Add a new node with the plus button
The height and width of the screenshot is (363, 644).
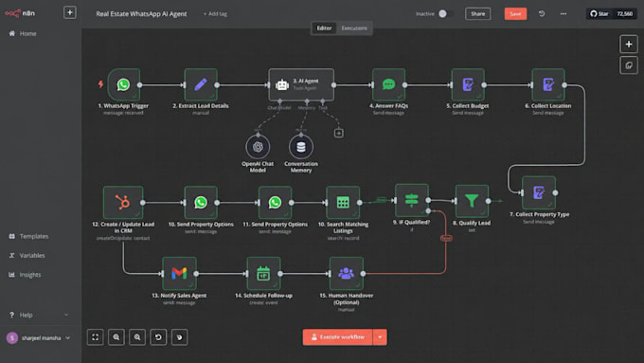tap(629, 44)
